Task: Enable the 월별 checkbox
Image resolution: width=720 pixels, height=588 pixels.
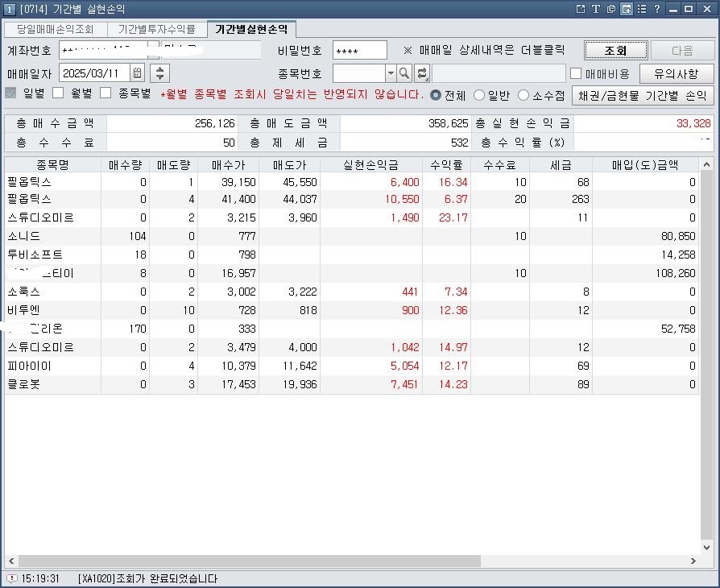Action: [58, 93]
